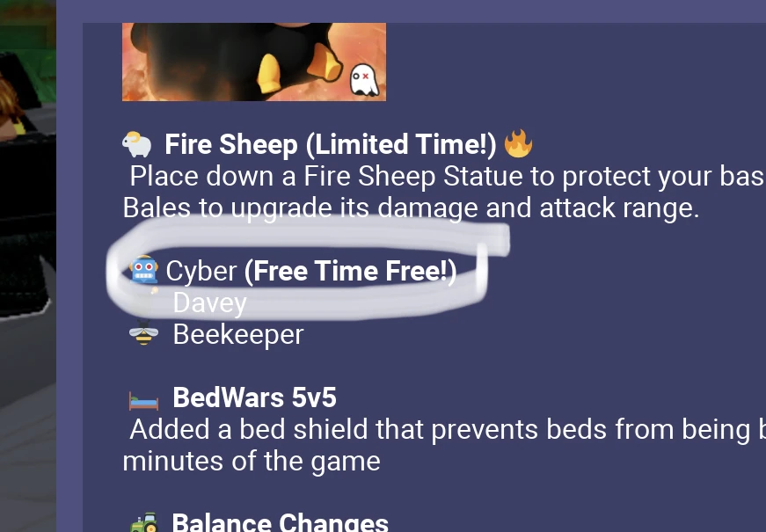The height and width of the screenshot is (532, 766).
Task: Click the bee icon beside Beekeeper
Action: (x=143, y=333)
